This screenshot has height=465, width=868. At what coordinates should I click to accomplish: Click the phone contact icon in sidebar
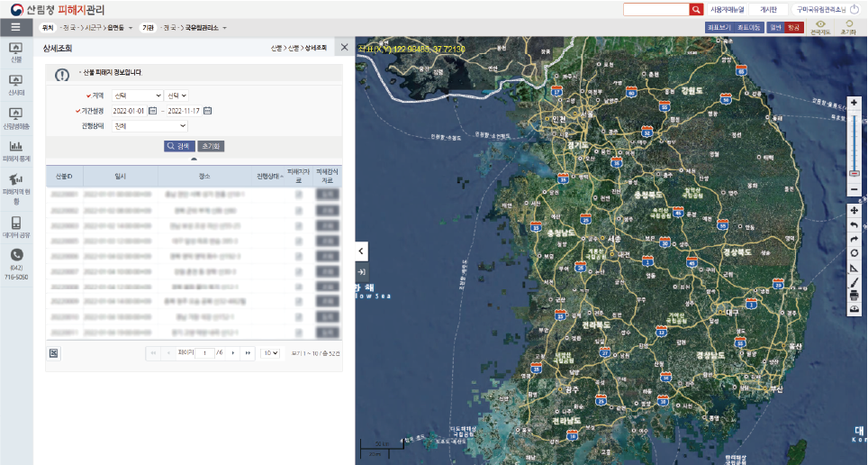[x=16, y=255]
